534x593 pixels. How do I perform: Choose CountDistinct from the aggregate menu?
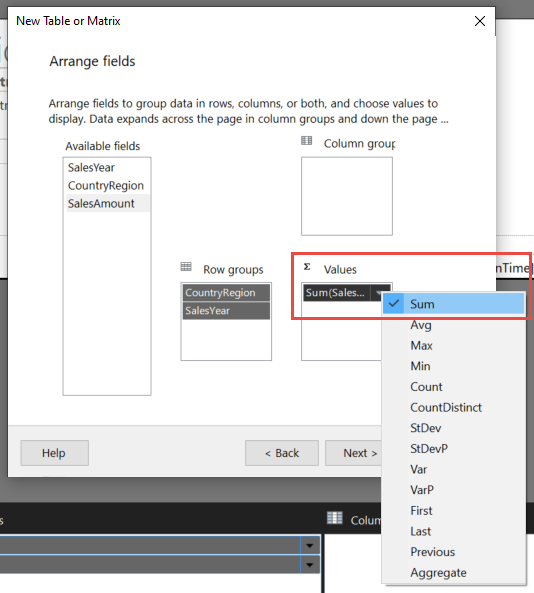pyautogui.click(x=453, y=407)
